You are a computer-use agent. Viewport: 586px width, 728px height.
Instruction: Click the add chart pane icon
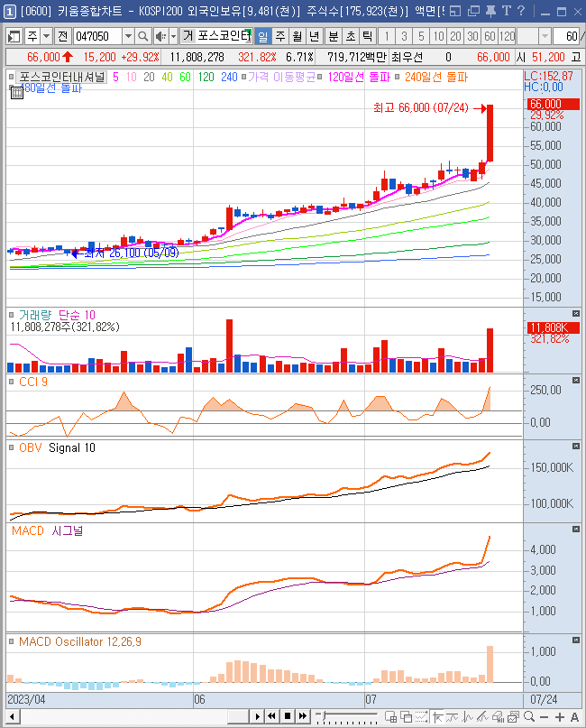(390, 717)
